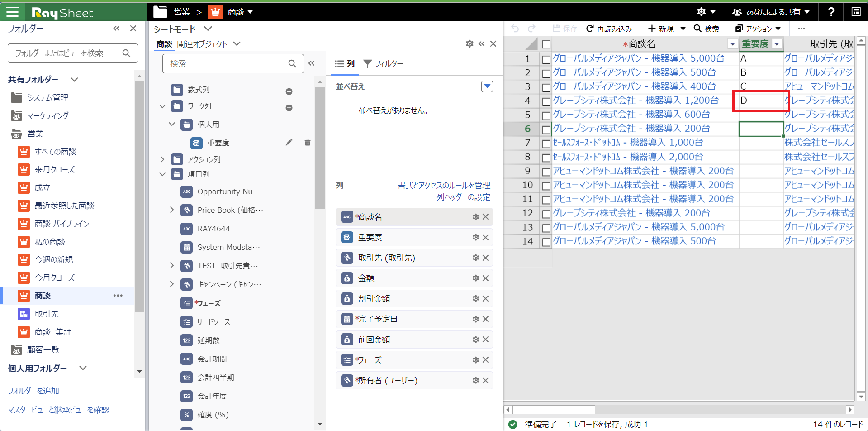Tick the select-all checkbox in grid header

pos(546,44)
